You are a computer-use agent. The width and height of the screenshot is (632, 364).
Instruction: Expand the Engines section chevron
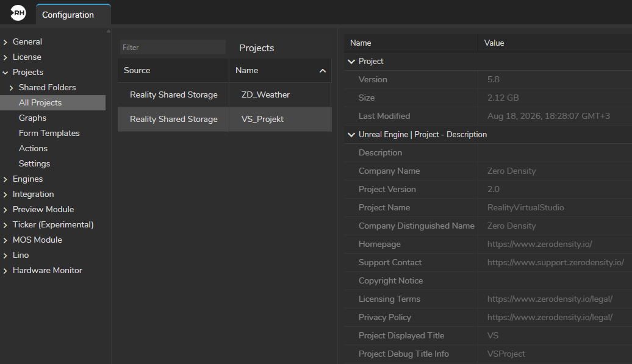pos(5,179)
